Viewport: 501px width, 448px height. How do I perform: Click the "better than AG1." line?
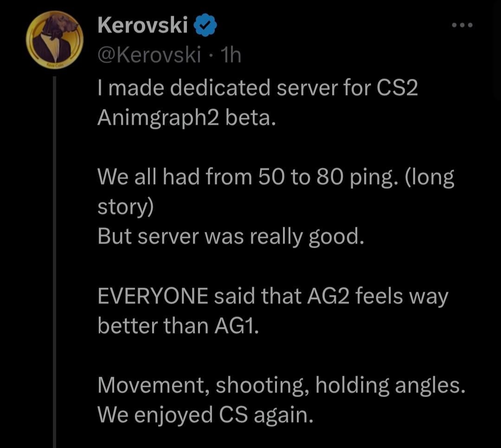[176, 326]
